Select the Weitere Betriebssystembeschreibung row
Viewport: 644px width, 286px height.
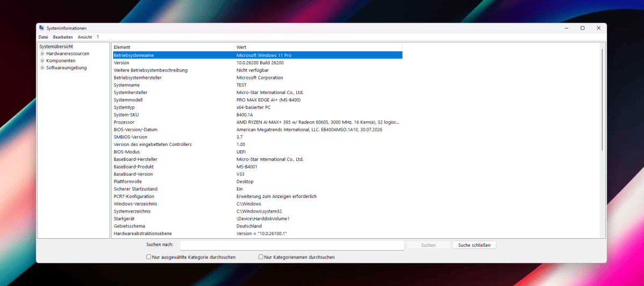[x=257, y=70]
